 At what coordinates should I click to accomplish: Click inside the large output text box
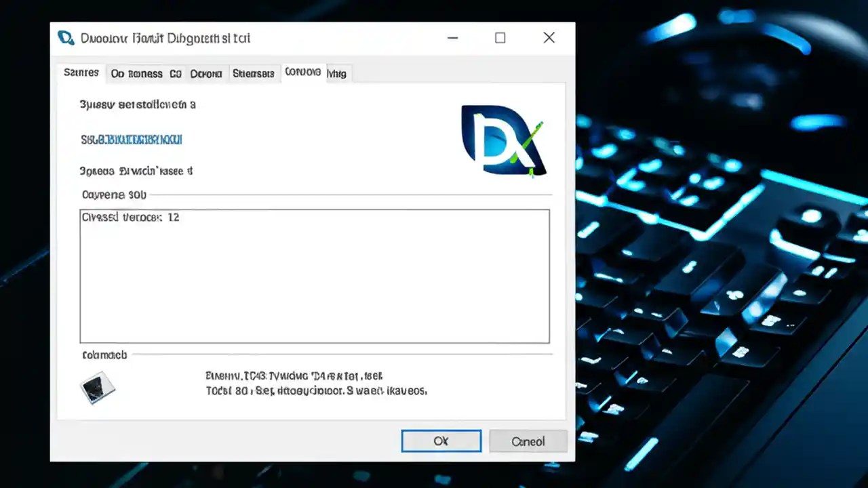point(314,275)
